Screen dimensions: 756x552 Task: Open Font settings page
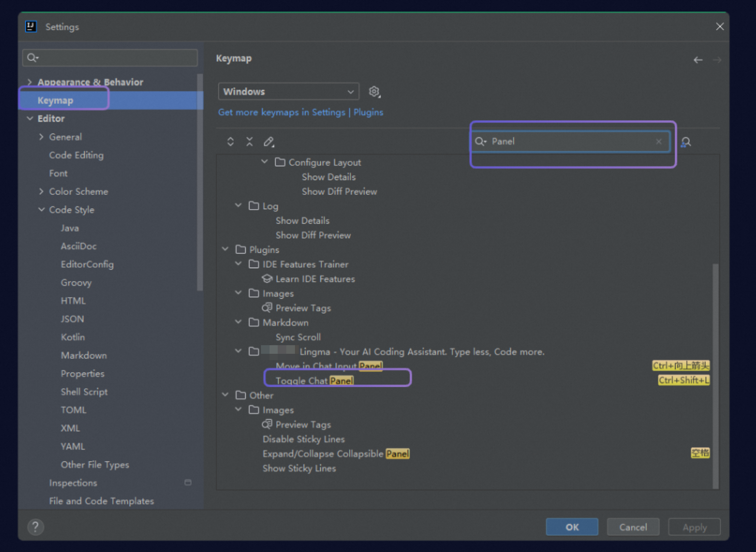(58, 173)
